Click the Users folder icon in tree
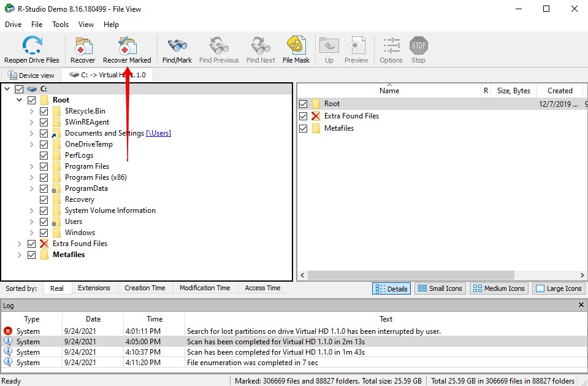The height and width of the screenshot is (386, 588). pyautogui.click(x=56, y=222)
